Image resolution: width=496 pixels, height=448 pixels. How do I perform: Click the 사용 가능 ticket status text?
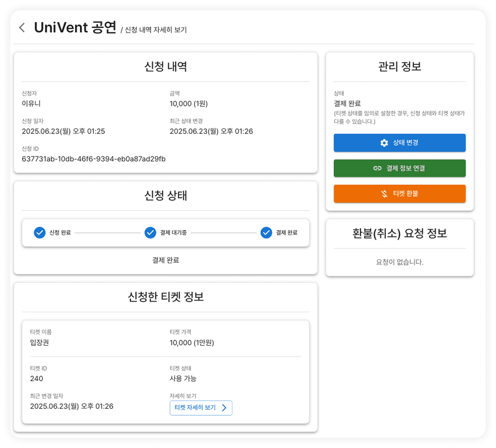183,379
